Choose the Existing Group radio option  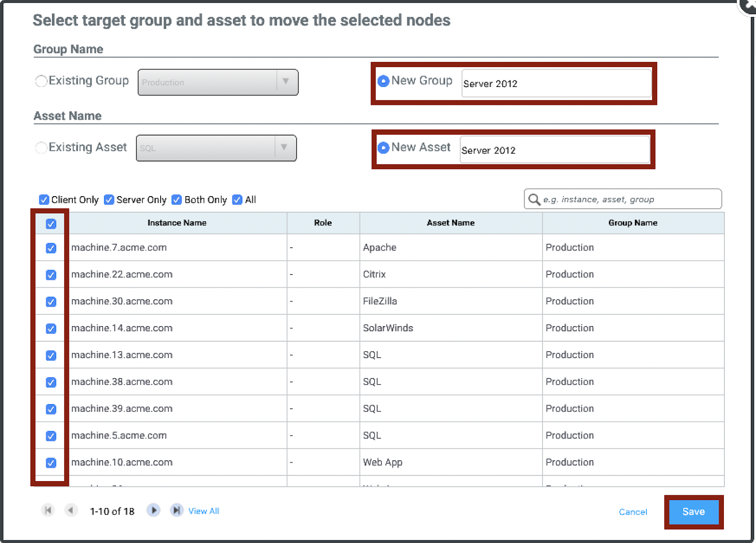pyautogui.click(x=41, y=81)
